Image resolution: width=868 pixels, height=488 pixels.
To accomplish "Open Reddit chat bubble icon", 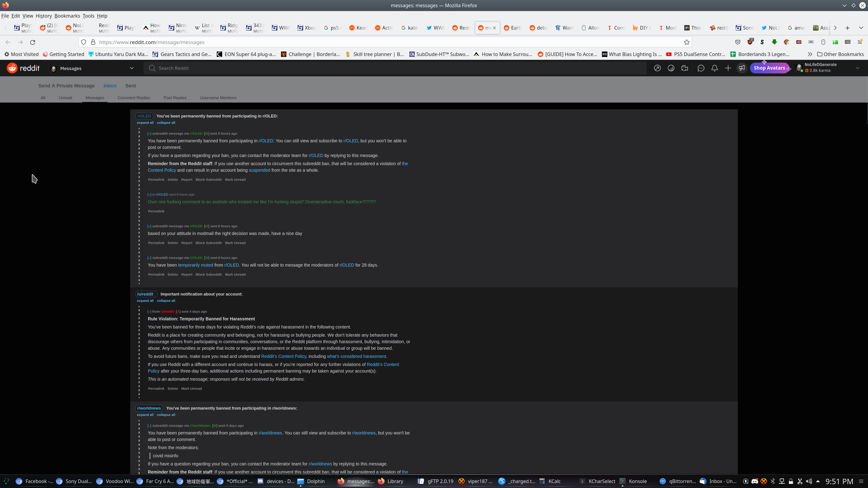I will pos(701,68).
